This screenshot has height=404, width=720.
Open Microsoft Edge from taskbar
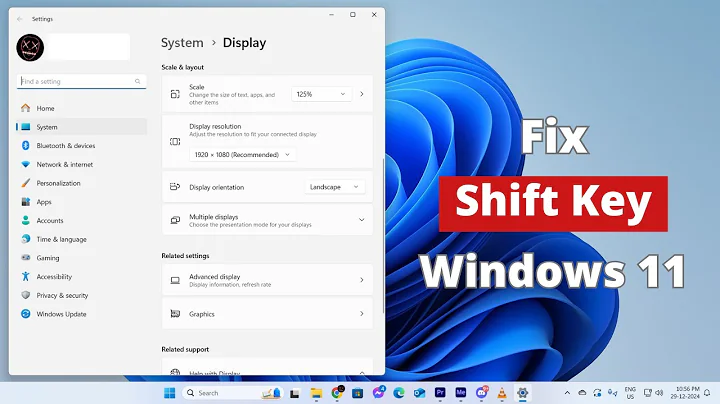(399, 393)
